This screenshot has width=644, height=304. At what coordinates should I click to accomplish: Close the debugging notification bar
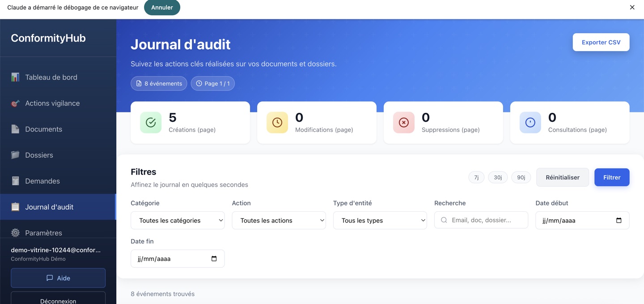click(x=632, y=7)
